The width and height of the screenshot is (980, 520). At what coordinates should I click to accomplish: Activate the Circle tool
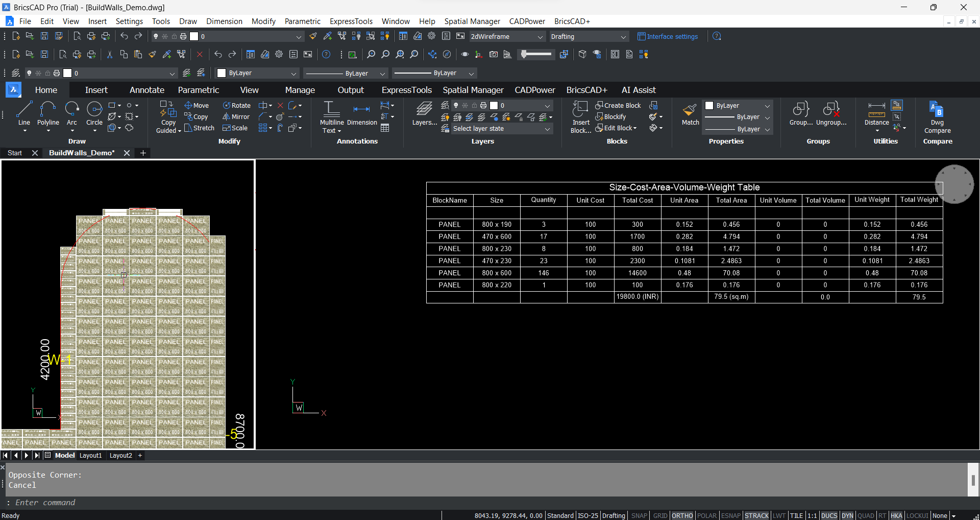coord(94,115)
